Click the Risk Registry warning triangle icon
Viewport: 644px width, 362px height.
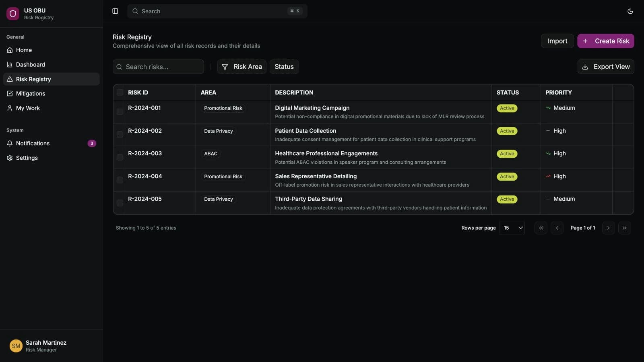(x=10, y=79)
